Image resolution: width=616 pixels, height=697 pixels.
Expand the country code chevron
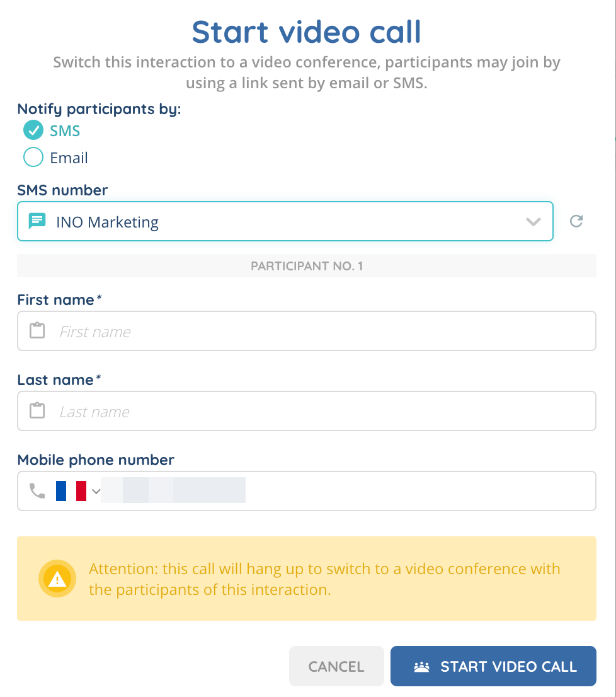pos(96,491)
